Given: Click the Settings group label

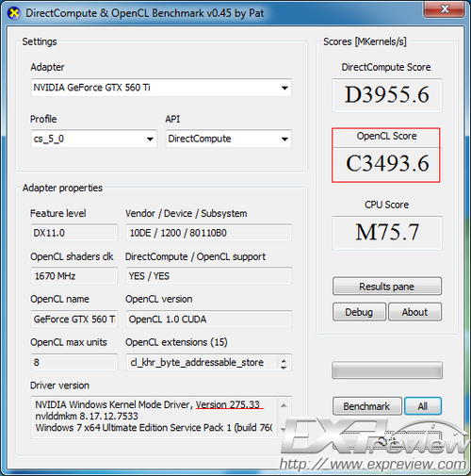Looking at the screenshot, I should [40, 41].
